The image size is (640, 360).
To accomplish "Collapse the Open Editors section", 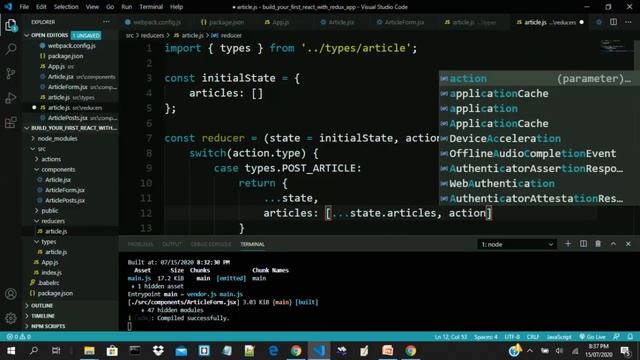I will pos(27,36).
